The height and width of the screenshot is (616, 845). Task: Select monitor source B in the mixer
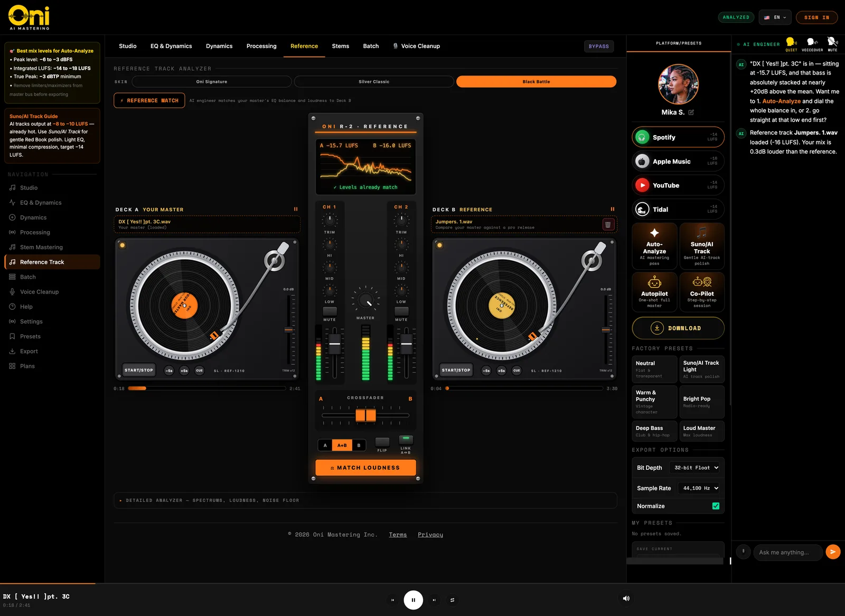pos(359,446)
